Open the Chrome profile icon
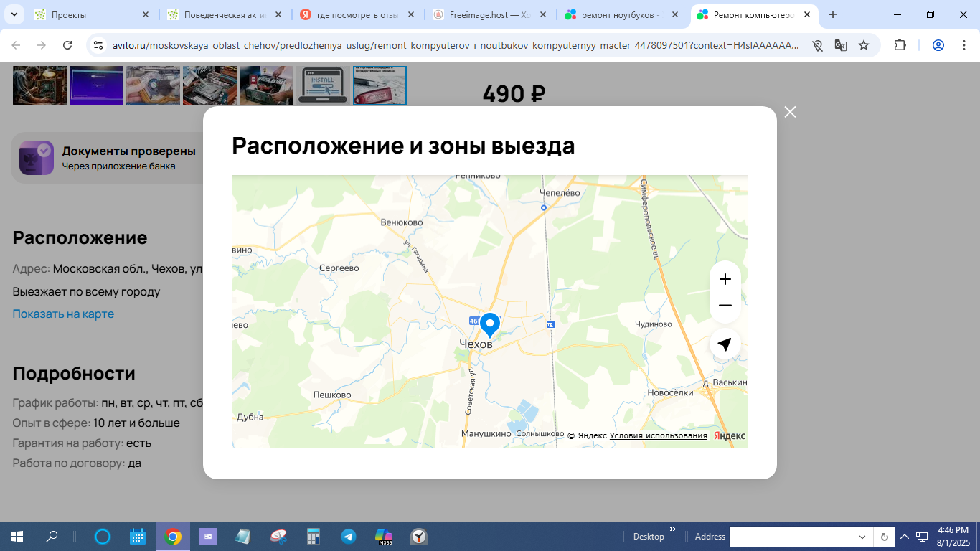This screenshot has width=980, height=551. [938, 45]
